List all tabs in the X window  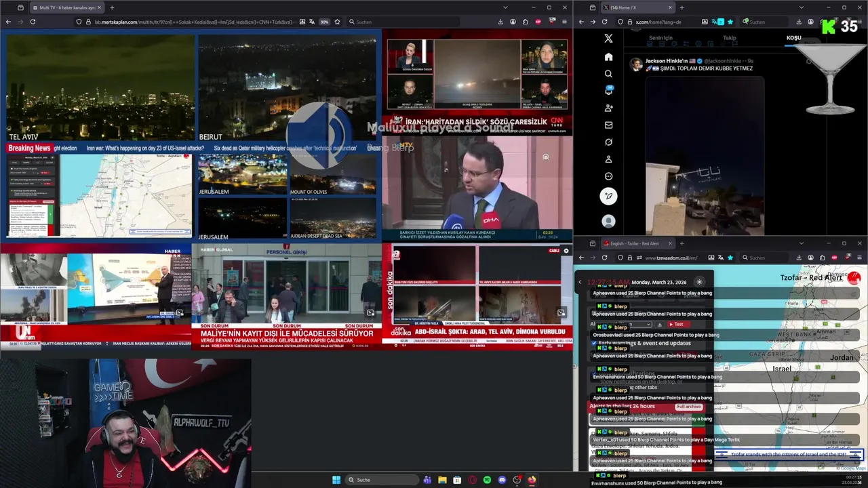[801, 7]
